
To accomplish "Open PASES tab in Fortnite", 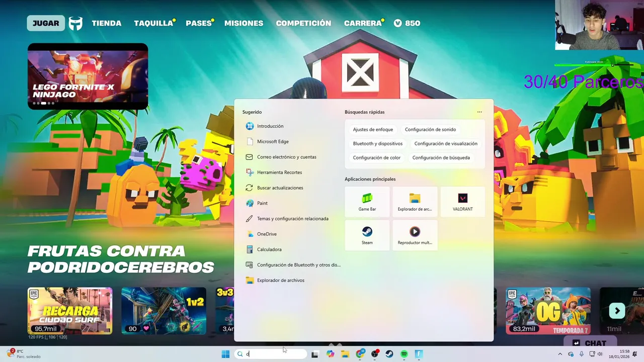I will [199, 23].
